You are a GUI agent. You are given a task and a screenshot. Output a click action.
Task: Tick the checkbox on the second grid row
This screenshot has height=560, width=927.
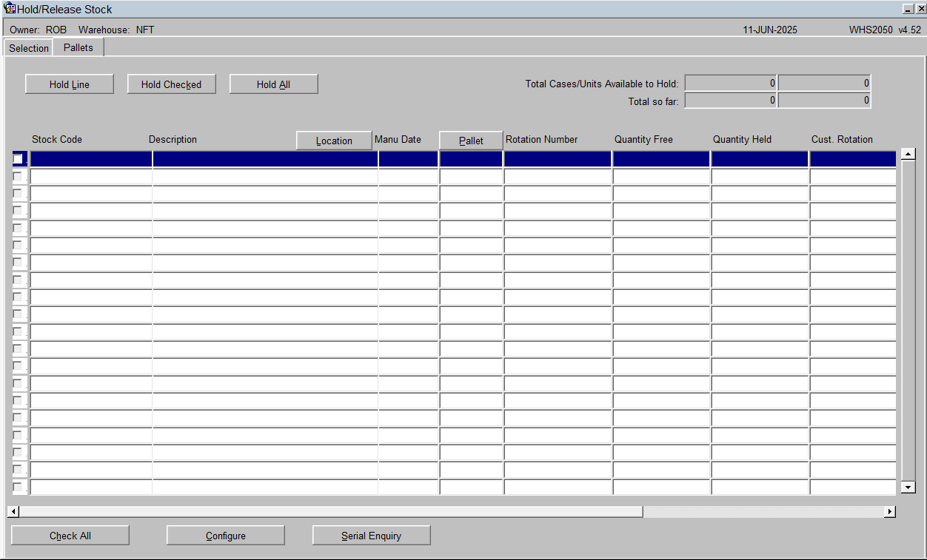(19, 176)
